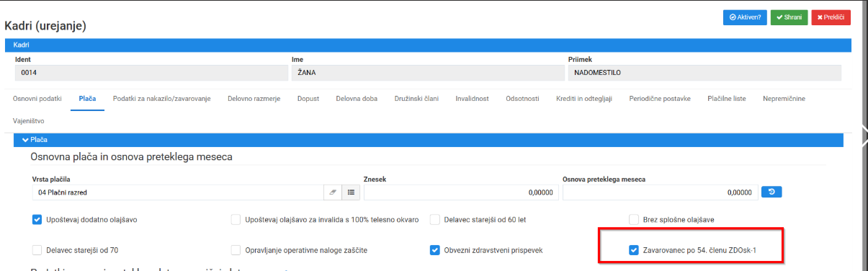The image size is (868, 271).
Task: Click the Osnova preteklega meseca field
Action: [x=660, y=192]
